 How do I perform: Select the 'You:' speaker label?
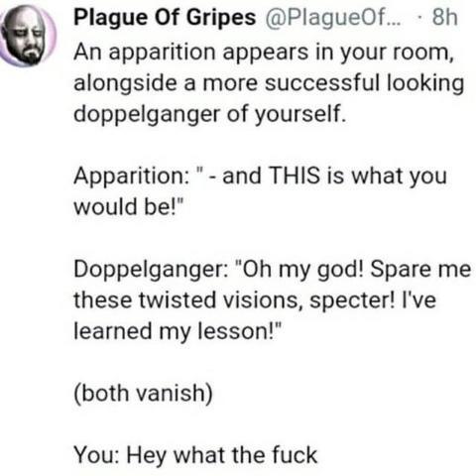(x=97, y=455)
